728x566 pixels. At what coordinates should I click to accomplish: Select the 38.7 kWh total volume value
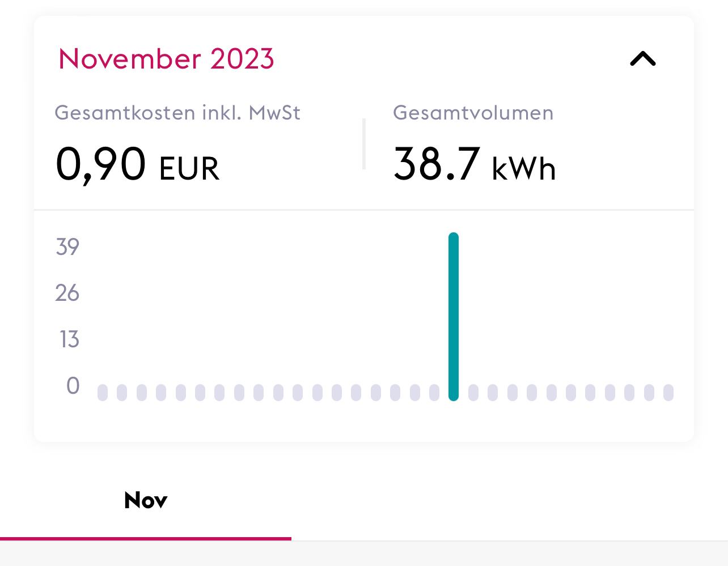475,164
